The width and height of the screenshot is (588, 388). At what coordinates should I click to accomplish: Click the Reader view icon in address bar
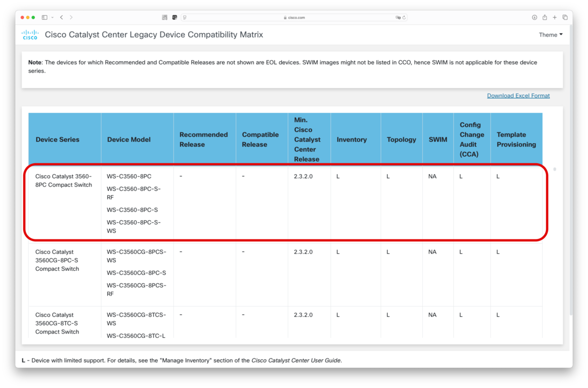point(185,17)
